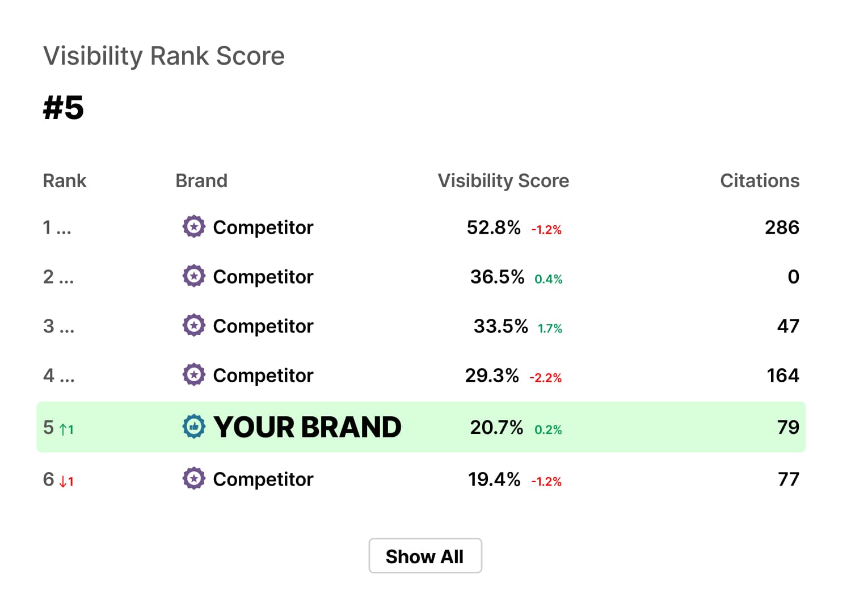Click the badge icon for rank 3 Competitor
851x616 pixels.
(x=193, y=326)
